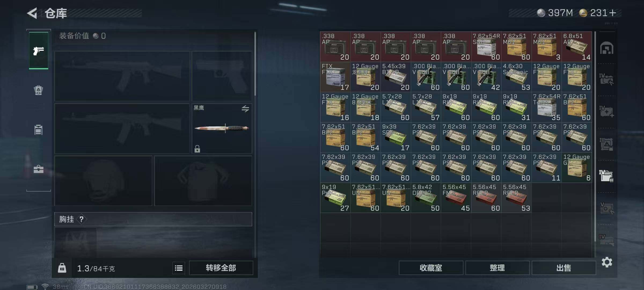The width and height of the screenshot is (644, 290).
Task: Click the 黑鹰 knife slot
Action: [222, 128]
